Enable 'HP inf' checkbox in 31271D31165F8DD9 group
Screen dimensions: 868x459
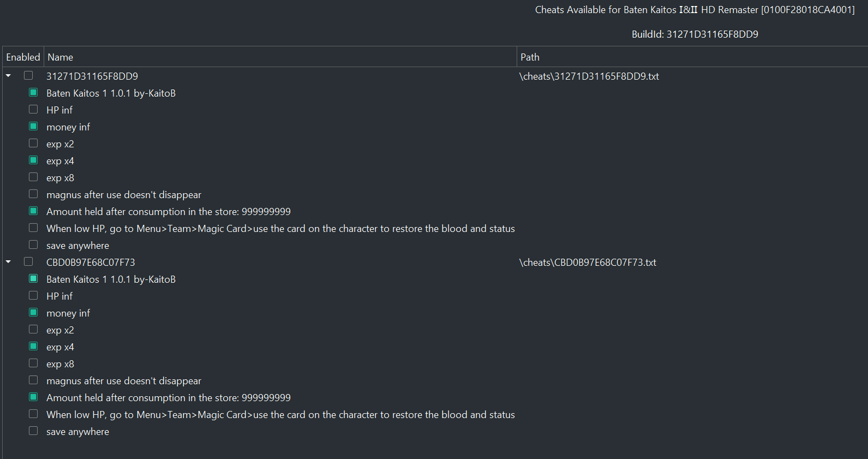[33, 110]
